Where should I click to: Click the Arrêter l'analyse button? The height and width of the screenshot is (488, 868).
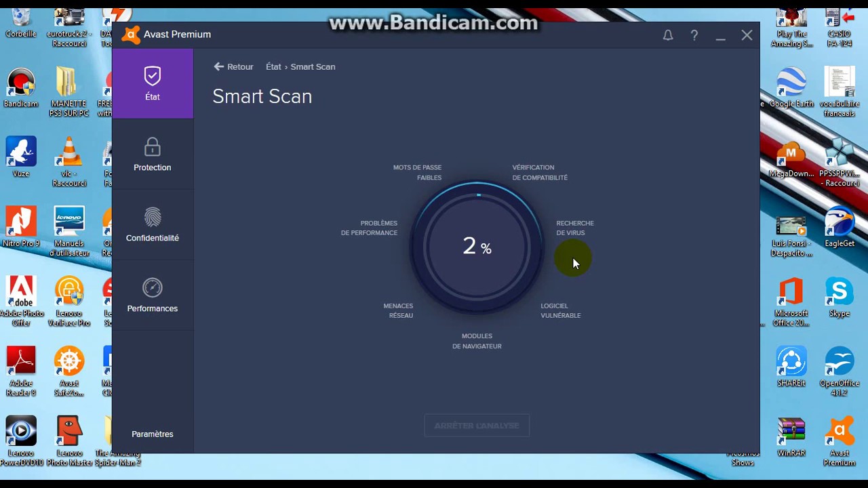click(477, 426)
